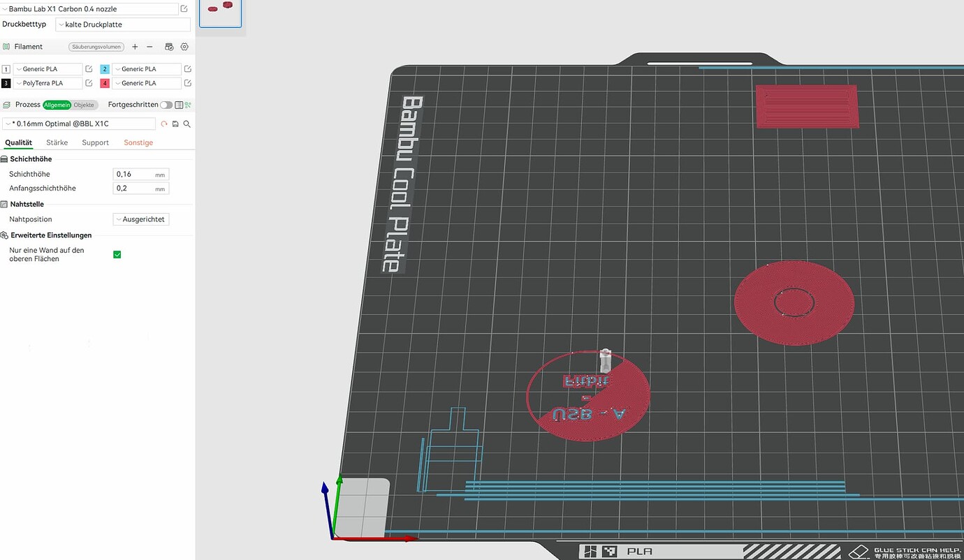Click the Anfangsschichthöhe value field
964x560 pixels.
(141, 189)
